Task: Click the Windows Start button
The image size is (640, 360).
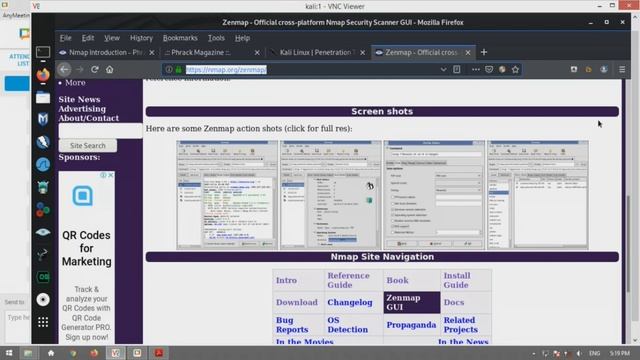Action: [x=9, y=353]
